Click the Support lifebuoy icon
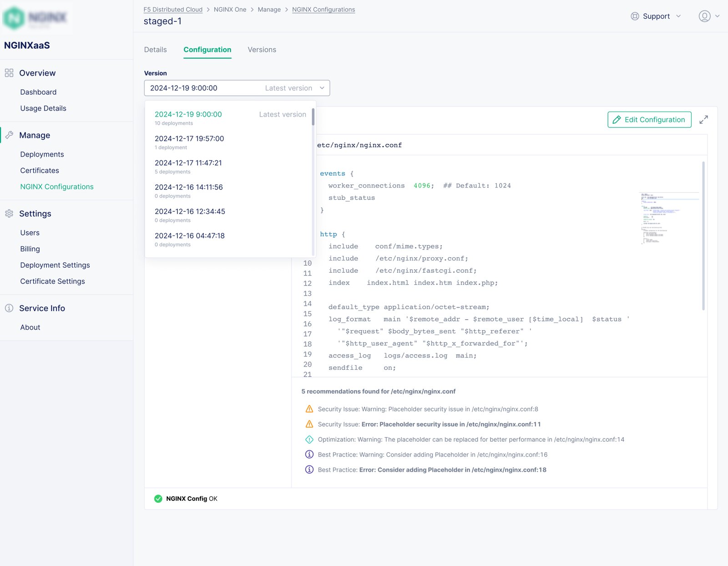The image size is (728, 566). point(635,16)
